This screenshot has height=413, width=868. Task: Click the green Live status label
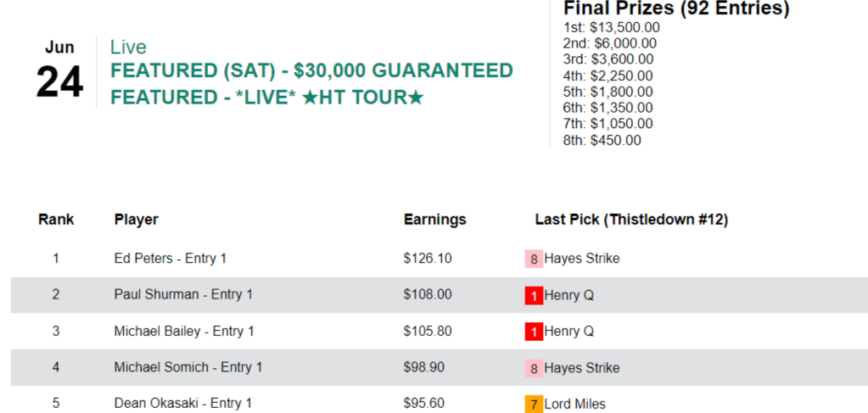tap(128, 47)
